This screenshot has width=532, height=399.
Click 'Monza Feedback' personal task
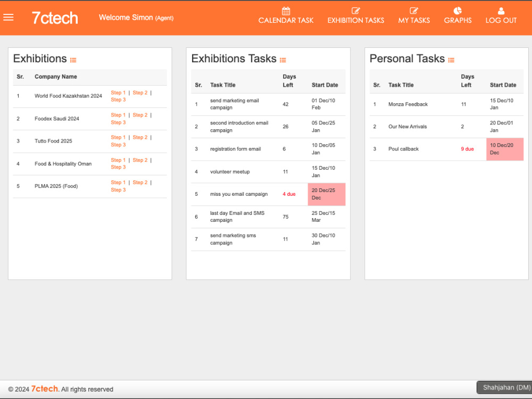(408, 104)
